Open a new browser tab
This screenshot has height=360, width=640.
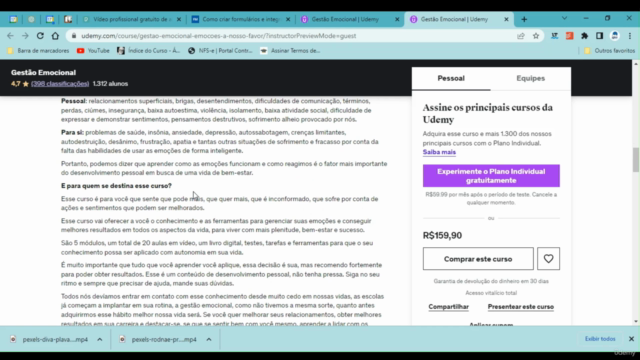(524, 19)
